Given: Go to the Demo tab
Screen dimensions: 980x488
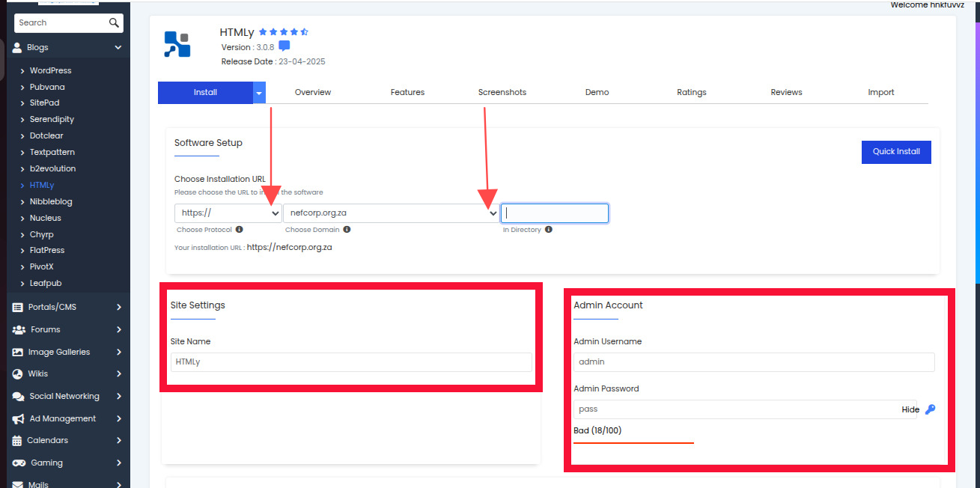Looking at the screenshot, I should click(597, 93).
